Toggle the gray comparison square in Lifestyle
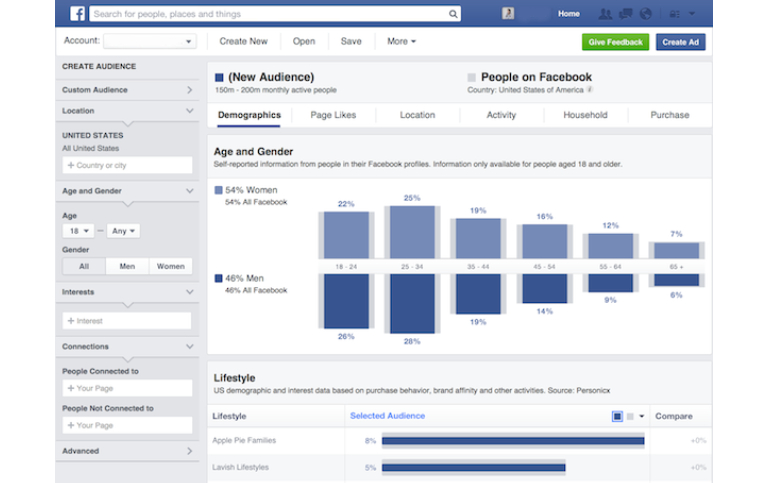 coord(630,416)
